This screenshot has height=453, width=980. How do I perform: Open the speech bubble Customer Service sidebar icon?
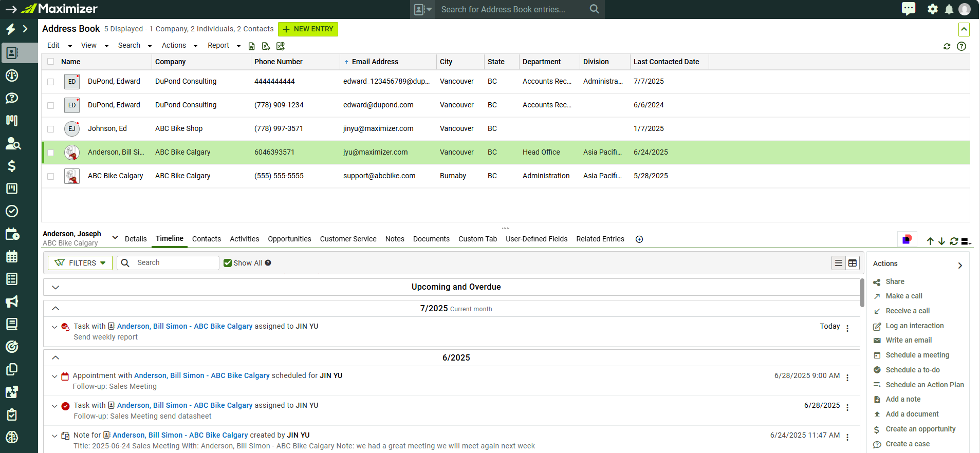(x=12, y=98)
